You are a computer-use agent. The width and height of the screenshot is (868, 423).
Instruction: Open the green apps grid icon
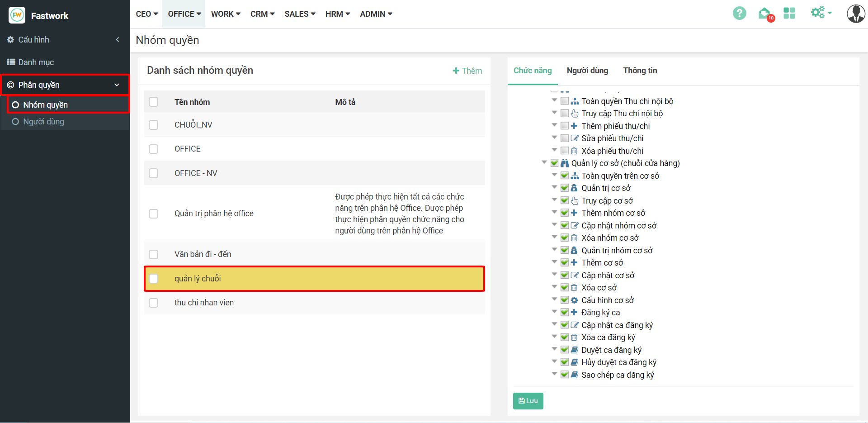789,14
